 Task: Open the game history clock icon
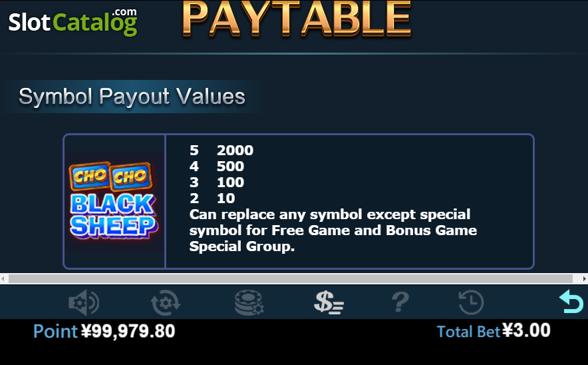point(472,302)
